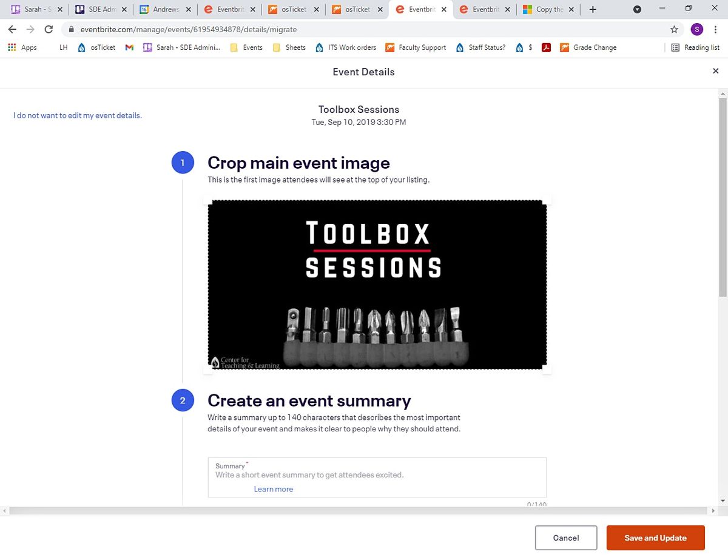
Task: Click inside the event Summary field
Action: (376, 476)
